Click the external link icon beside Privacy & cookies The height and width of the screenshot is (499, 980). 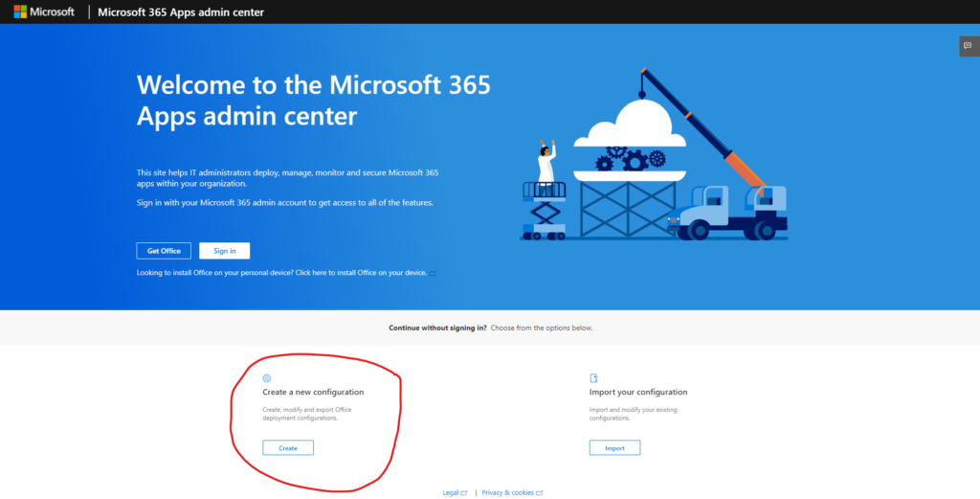click(x=540, y=492)
